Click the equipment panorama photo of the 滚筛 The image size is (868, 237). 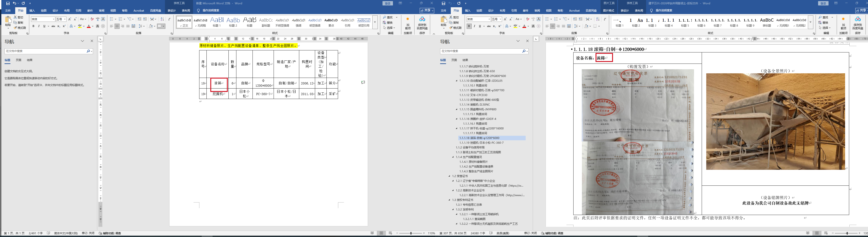click(775, 121)
